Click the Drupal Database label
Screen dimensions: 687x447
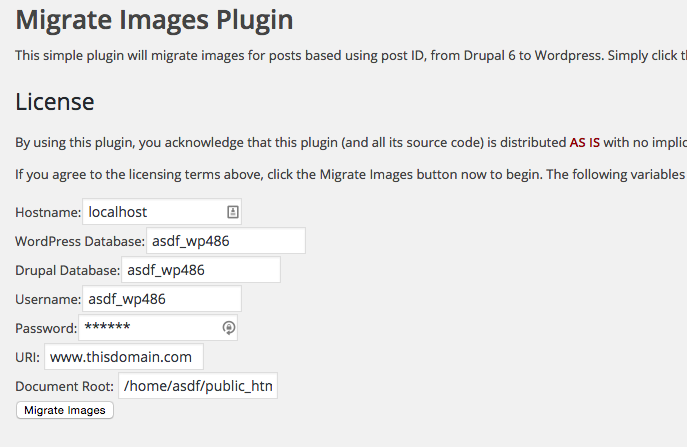click(67, 270)
